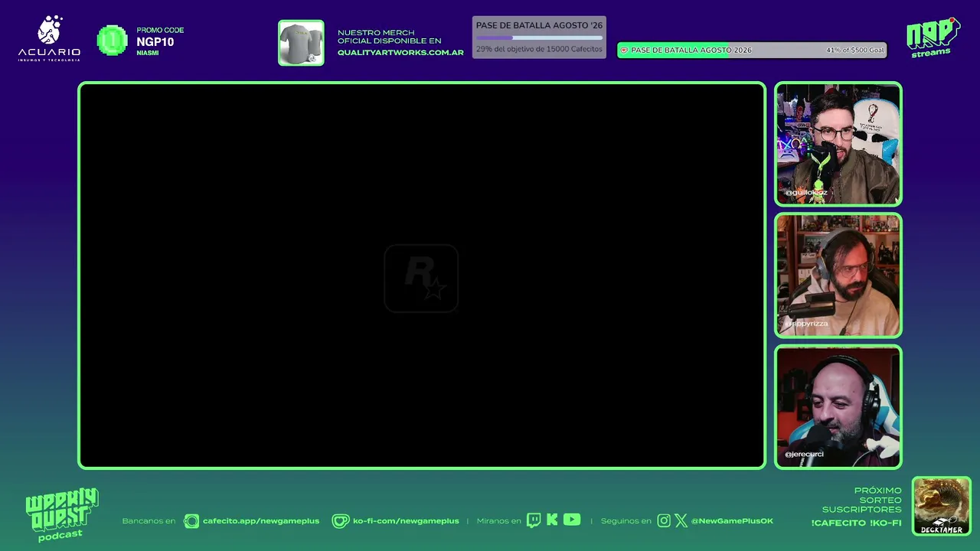Select the middle webcam feed with bookshelf
The image size is (980, 551).
838,275
